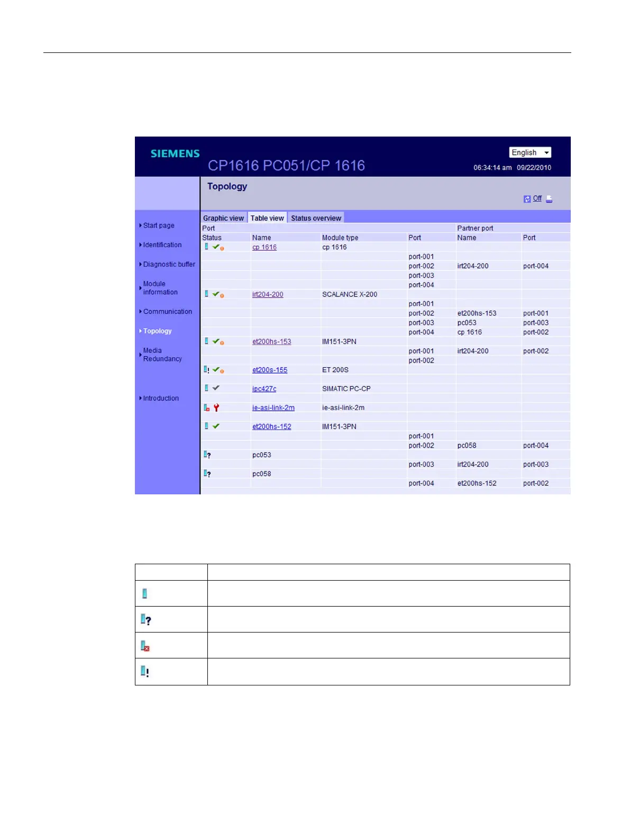Click the question mark device icon beside pc058
630x840 pixels.
tap(207, 474)
